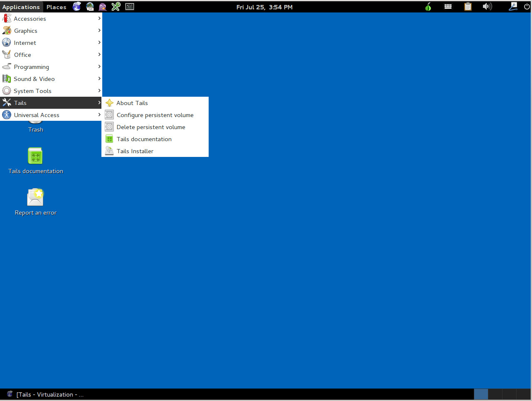Open the virtual keyboard tray icon
The image size is (532, 401).
pyautogui.click(x=448, y=7)
